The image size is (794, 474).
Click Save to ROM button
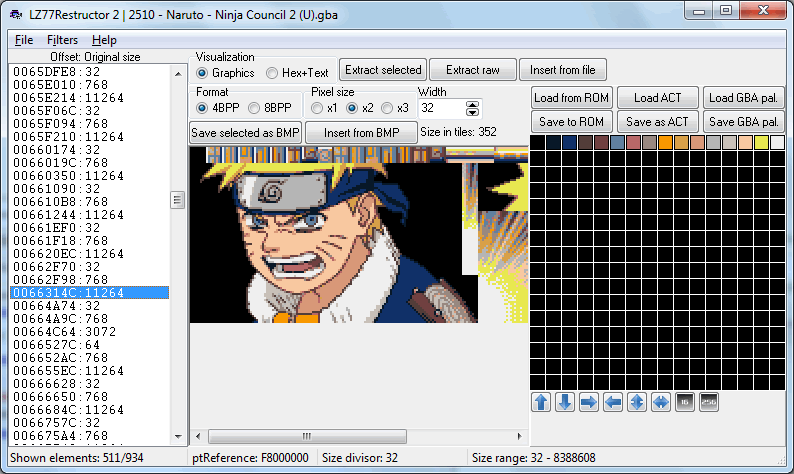click(572, 122)
